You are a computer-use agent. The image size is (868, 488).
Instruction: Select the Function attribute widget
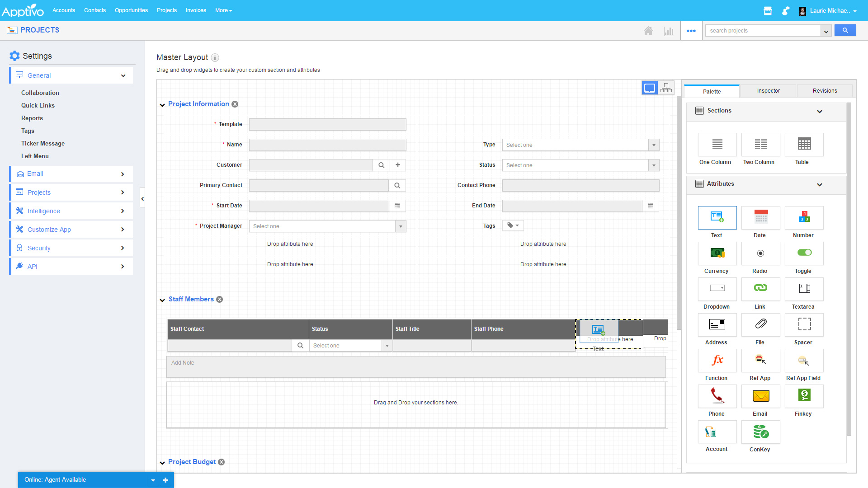click(x=717, y=361)
